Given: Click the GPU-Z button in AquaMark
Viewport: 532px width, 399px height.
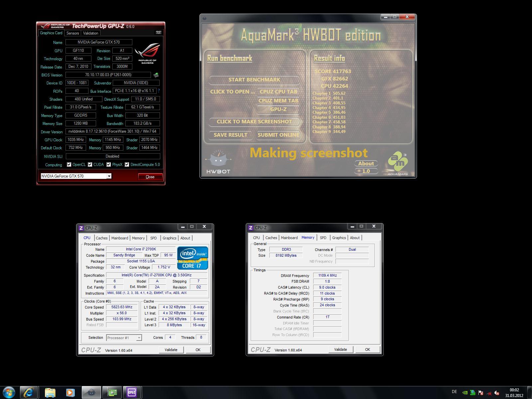Looking at the screenshot, I should point(278,109).
